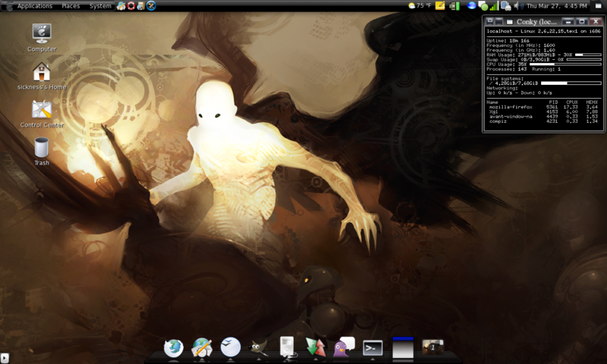Click the Conky window menu icon beside title
This screenshot has height=364, width=607.
coord(509,22)
